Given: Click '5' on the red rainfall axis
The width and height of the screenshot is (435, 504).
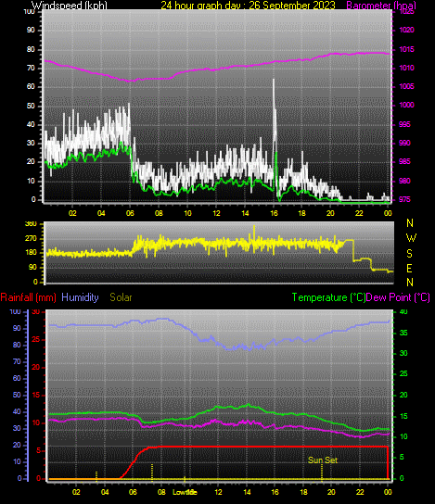Looking at the screenshot, I should tap(39, 450).
